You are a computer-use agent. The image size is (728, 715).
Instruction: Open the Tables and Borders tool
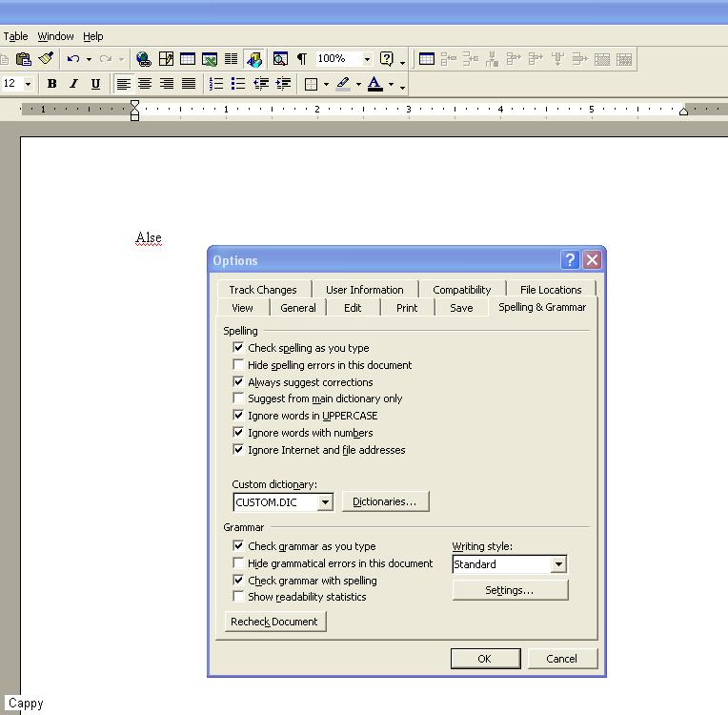pyautogui.click(x=166, y=59)
